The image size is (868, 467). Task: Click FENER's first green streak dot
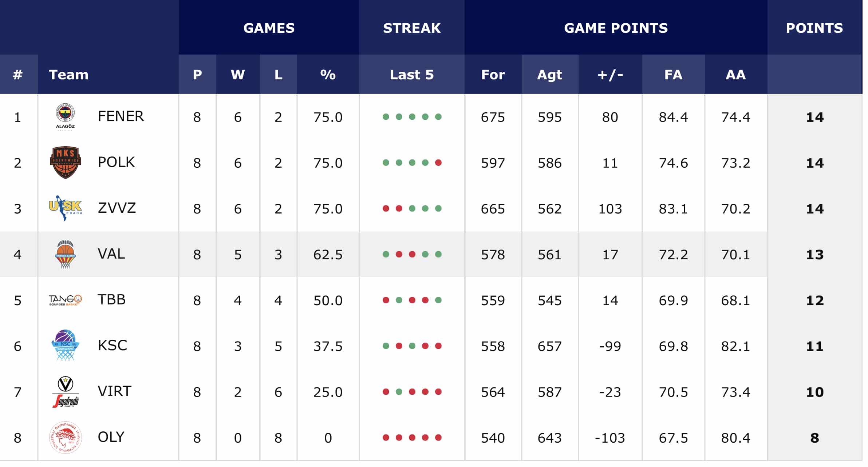click(x=386, y=117)
